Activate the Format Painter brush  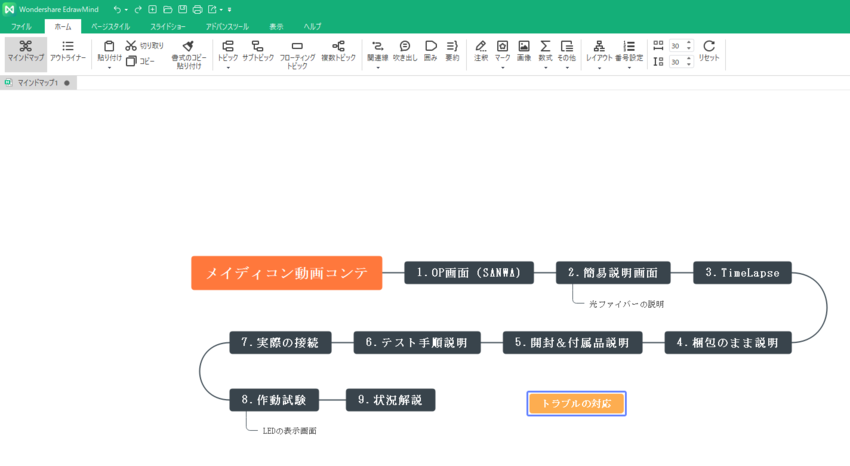click(188, 46)
